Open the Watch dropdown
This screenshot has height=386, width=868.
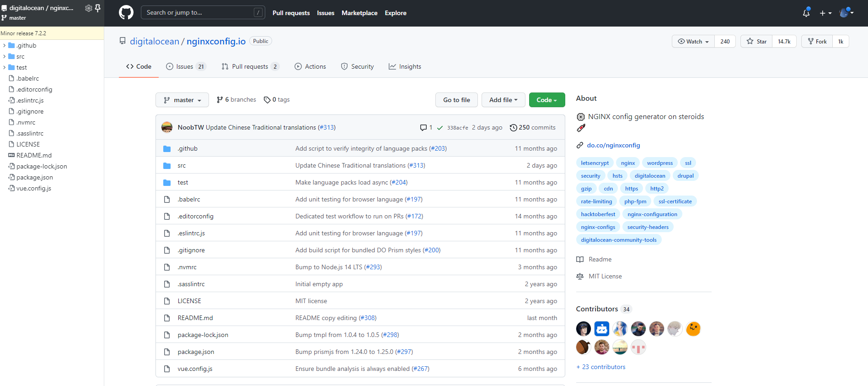pos(693,41)
